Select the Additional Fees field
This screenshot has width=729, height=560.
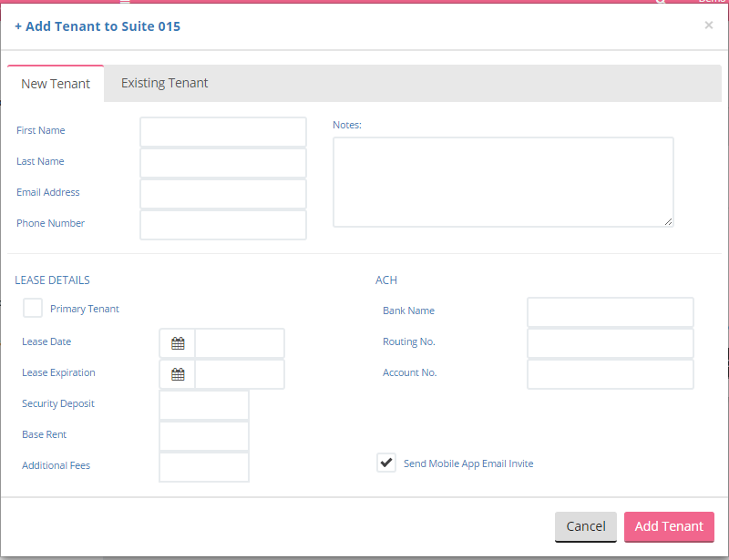click(204, 467)
